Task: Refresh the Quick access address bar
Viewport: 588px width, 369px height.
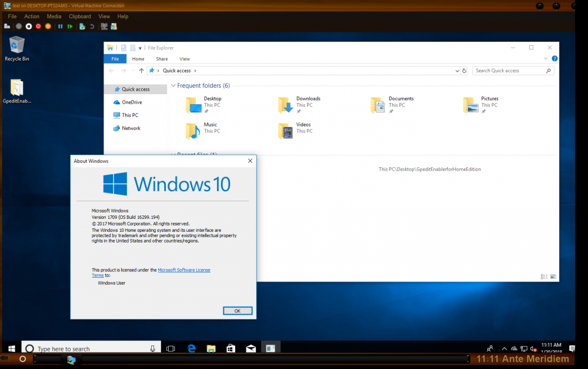Action: click(465, 71)
